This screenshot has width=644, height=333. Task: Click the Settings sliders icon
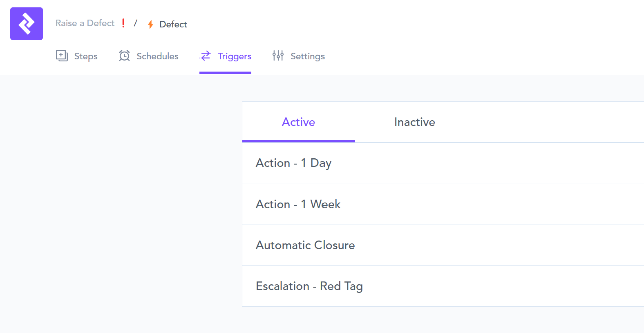(278, 56)
